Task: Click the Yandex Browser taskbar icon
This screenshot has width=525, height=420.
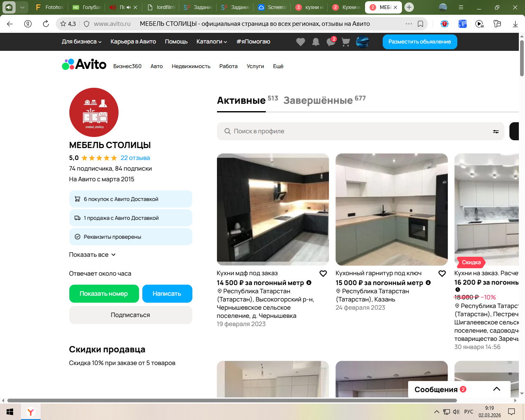Action: (30, 412)
